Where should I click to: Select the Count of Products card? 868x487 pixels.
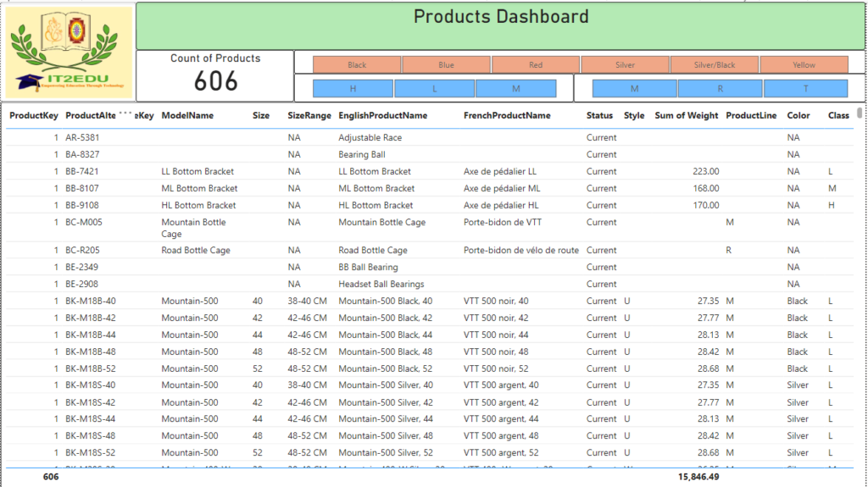coord(215,75)
